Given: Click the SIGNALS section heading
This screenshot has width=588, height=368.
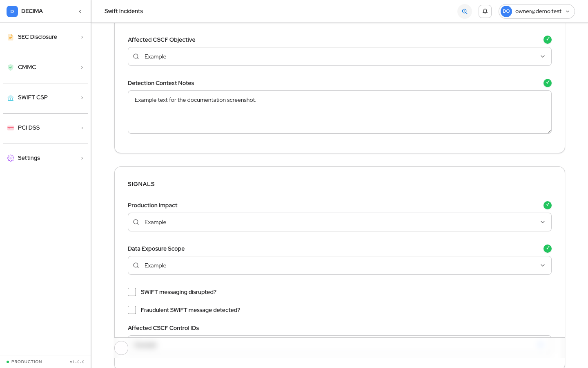Looking at the screenshot, I should pos(141,184).
